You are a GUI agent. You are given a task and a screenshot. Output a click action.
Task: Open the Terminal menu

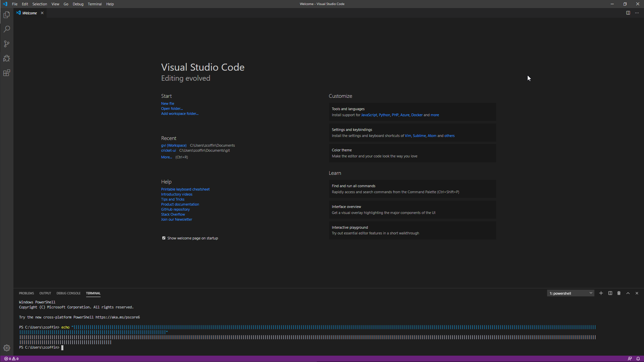pyautogui.click(x=95, y=4)
